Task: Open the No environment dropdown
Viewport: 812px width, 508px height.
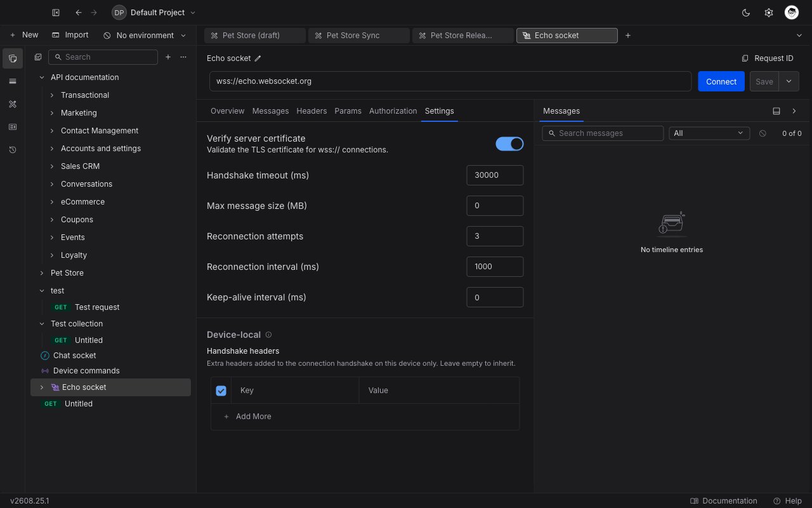Action: 145,36
